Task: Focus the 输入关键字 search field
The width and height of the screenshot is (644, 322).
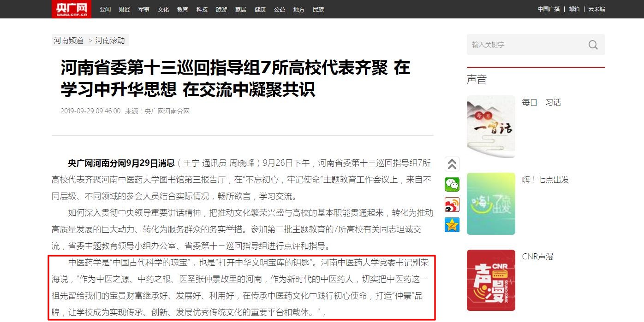Action: point(526,45)
